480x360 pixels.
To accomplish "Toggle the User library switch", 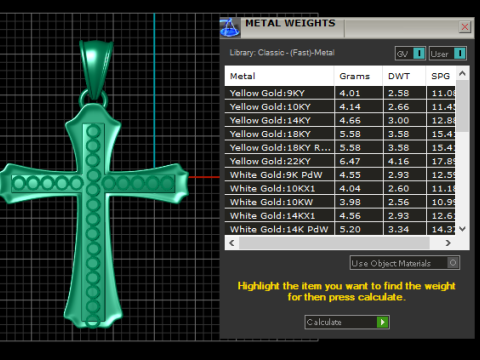I will 448,54.
